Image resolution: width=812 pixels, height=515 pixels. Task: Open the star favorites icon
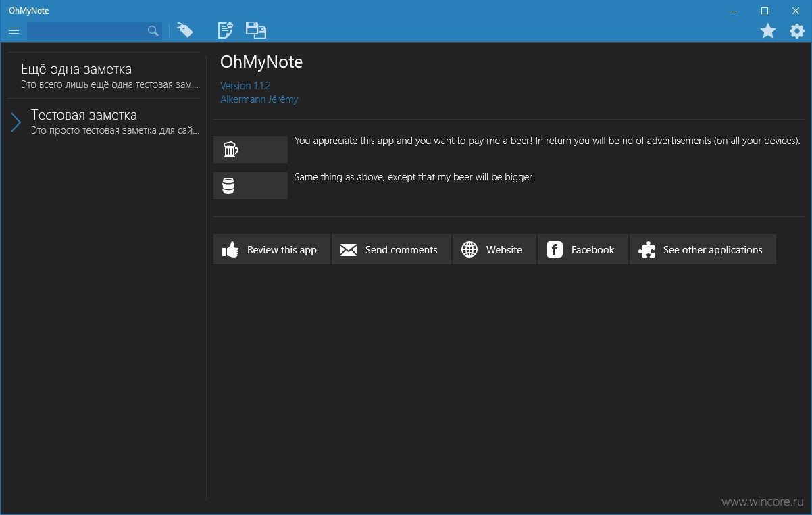pos(768,30)
